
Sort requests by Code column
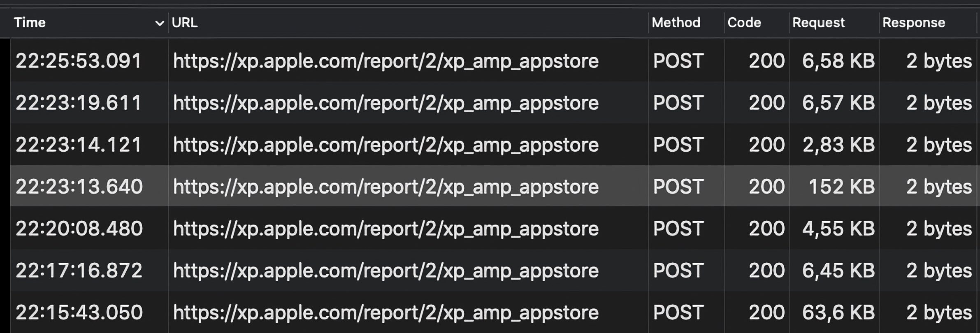point(744,23)
